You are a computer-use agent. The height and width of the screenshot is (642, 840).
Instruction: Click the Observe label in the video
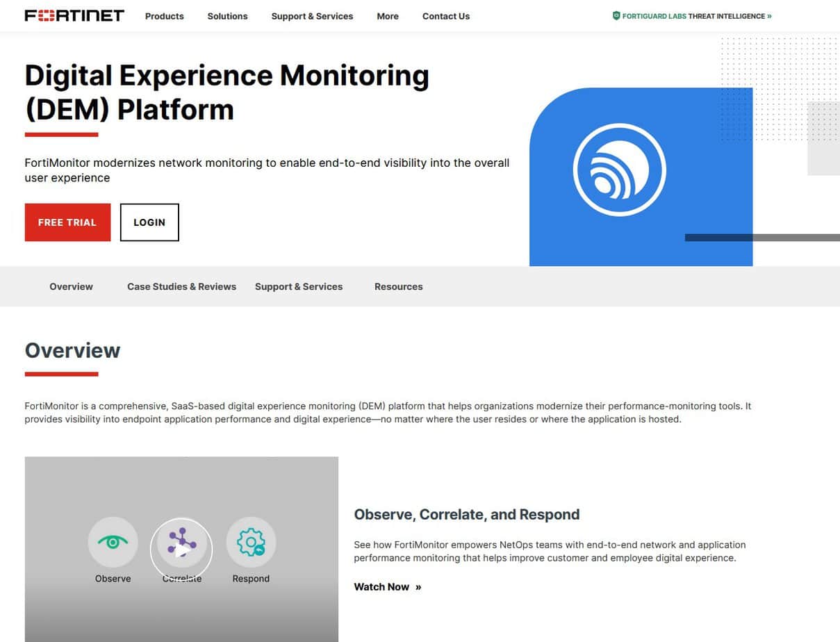113,579
